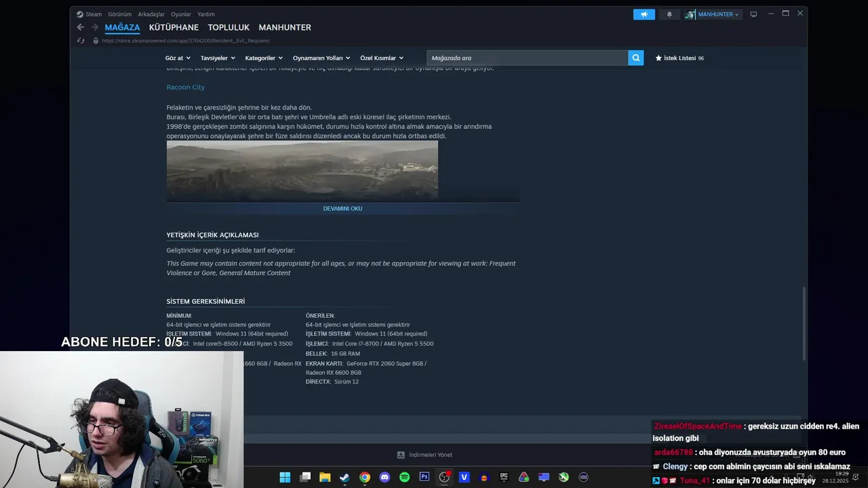Expand description with DEVAMINI OKU

pos(342,209)
